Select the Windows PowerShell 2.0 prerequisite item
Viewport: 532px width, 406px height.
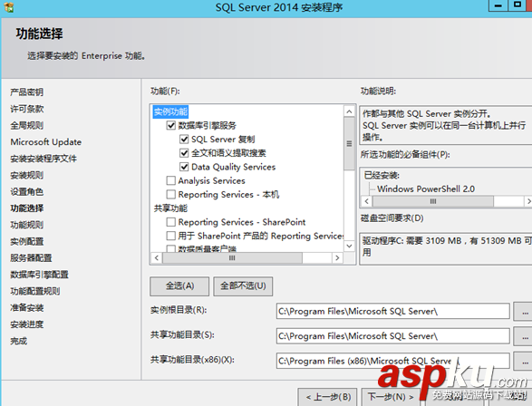pyautogui.click(x=426, y=188)
